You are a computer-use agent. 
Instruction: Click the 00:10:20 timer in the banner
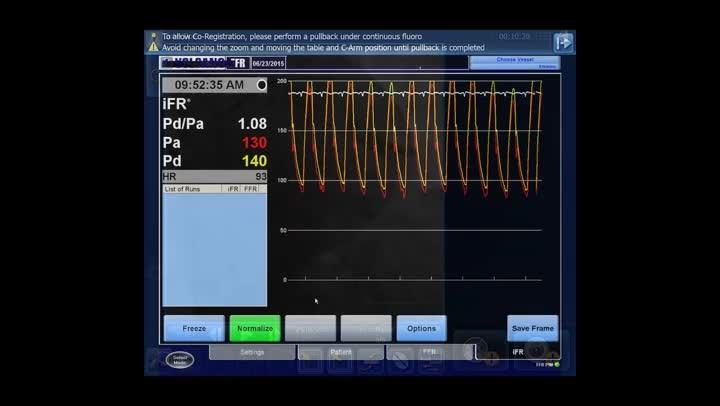514,36
